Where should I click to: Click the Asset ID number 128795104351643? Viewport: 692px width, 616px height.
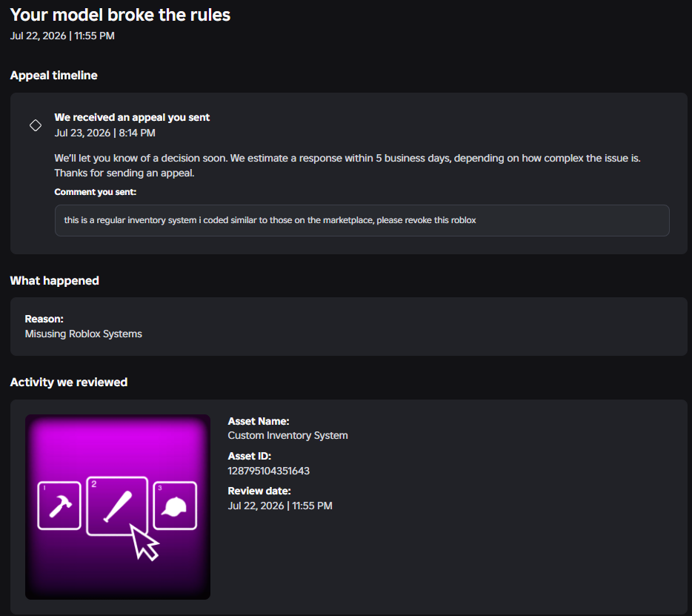tap(268, 471)
